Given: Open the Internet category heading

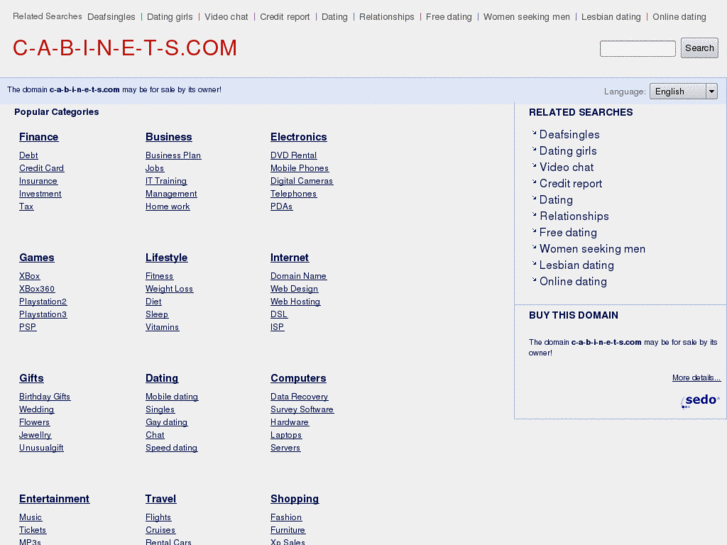Looking at the screenshot, I should pos(289,258).
